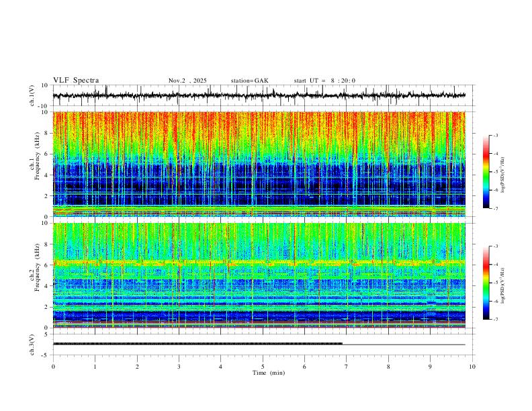
Task: Click the "ch.3(V)" axis label
Action: (32, 345)
